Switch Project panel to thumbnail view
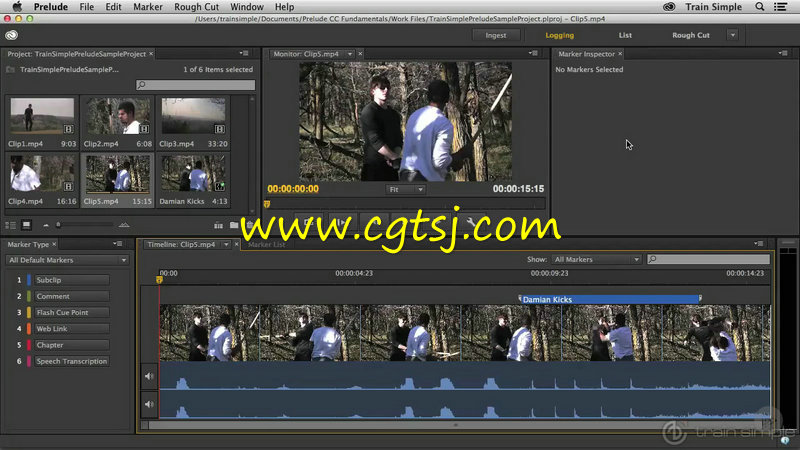 point(27,225)
